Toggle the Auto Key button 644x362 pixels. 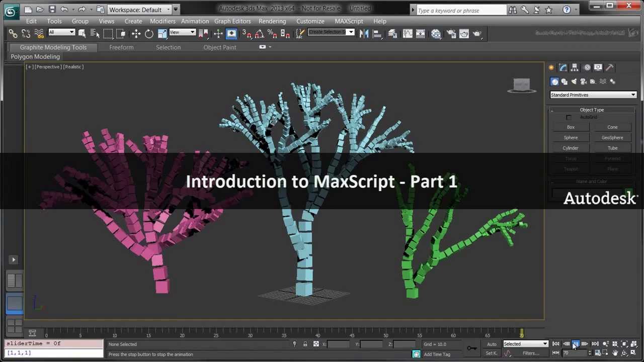[x=492, y=344]
